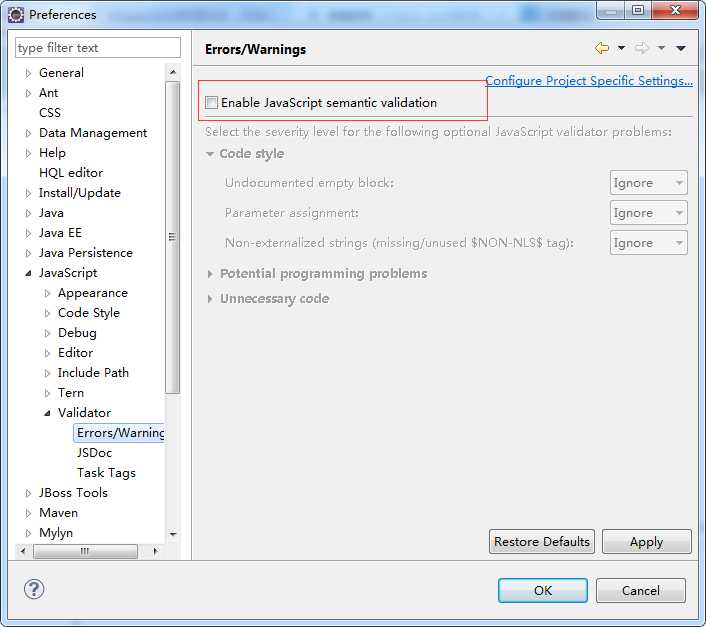Expand the Code Style node arrow

point(47,313)
